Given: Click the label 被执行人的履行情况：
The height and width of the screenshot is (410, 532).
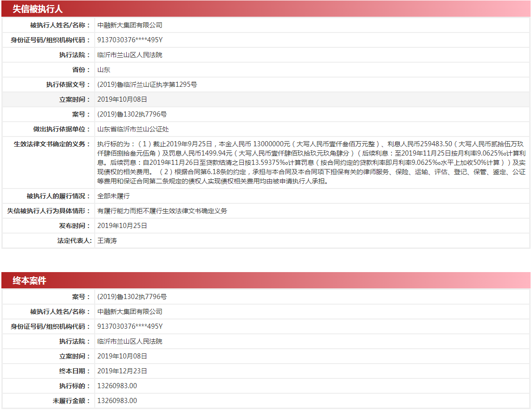Looking at the screenshot, I should [x=59, y=196].
